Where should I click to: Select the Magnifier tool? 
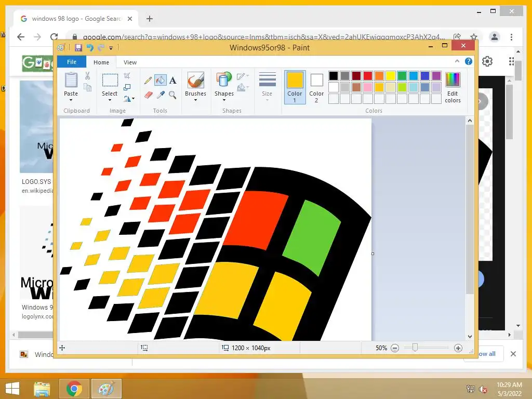[x=172, y=95]
